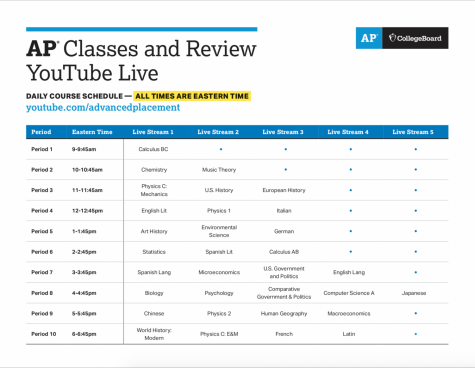Viewport: 475px width, 368px height.
Task: Click the Live Stream 2 header
Action: (x=218, y=132)
